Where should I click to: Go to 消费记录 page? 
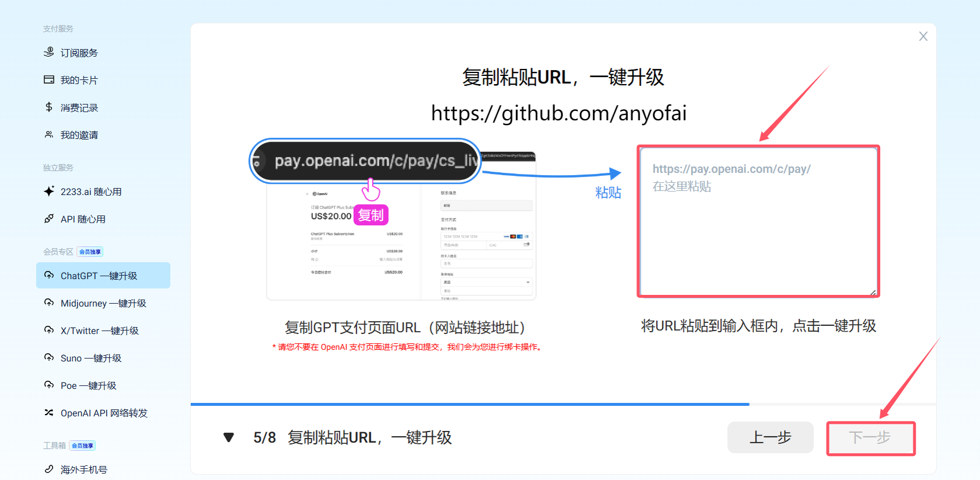[103, 107]
